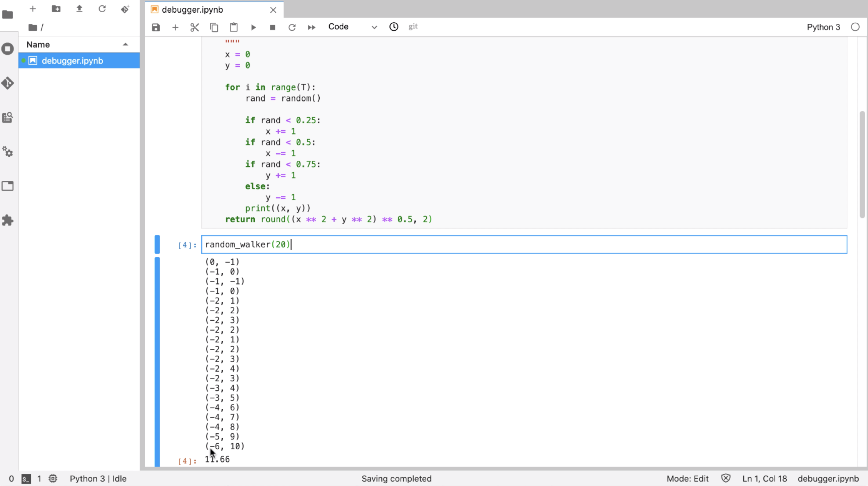Click the git toolbar button
868x486 pixels.
413,27
